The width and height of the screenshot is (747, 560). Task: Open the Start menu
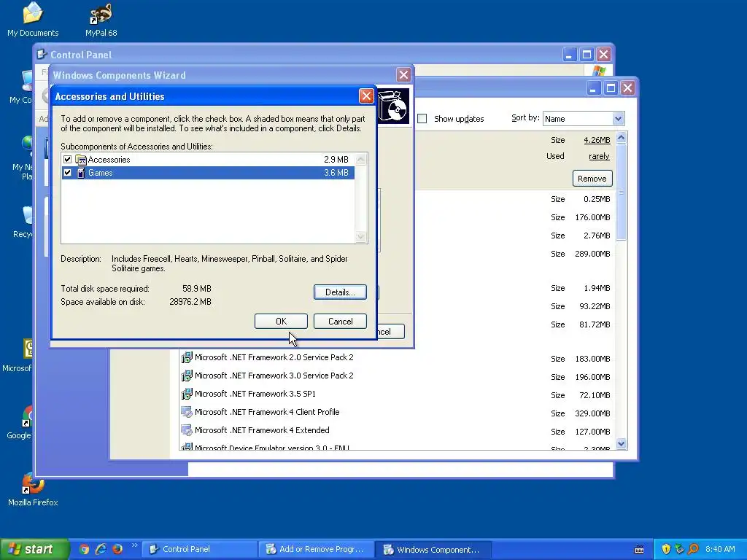(34, 549)
